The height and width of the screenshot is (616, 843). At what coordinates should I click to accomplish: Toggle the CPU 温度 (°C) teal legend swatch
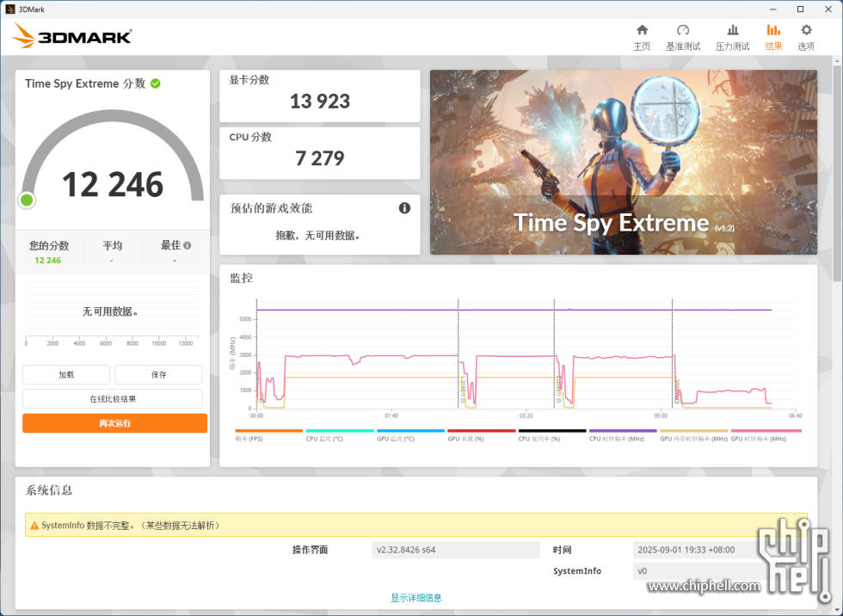tap(340, 431)
